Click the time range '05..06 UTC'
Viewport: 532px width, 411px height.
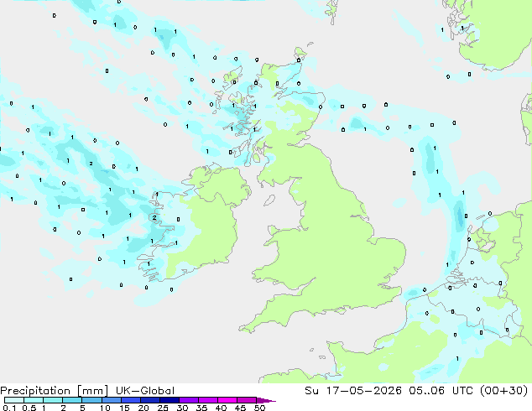click(x=440, y=391)
